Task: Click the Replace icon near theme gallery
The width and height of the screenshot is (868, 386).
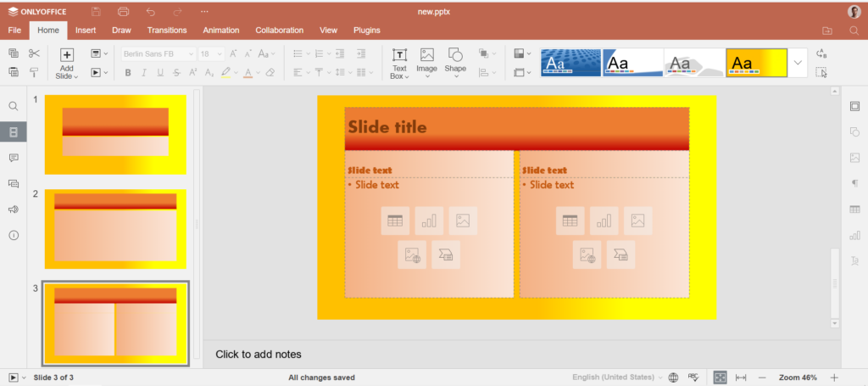Action: [x=821, y=53]
